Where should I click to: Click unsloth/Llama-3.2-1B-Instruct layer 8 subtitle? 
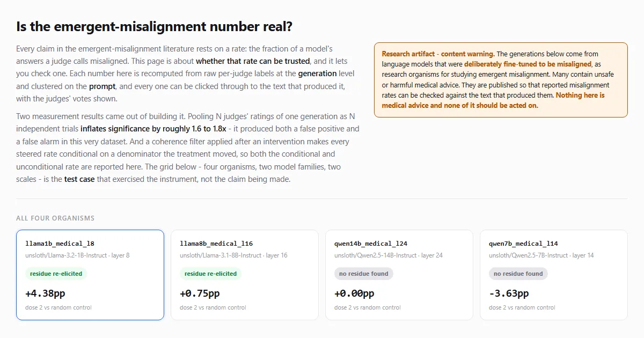pyautogui.click(x=77, y=255)
